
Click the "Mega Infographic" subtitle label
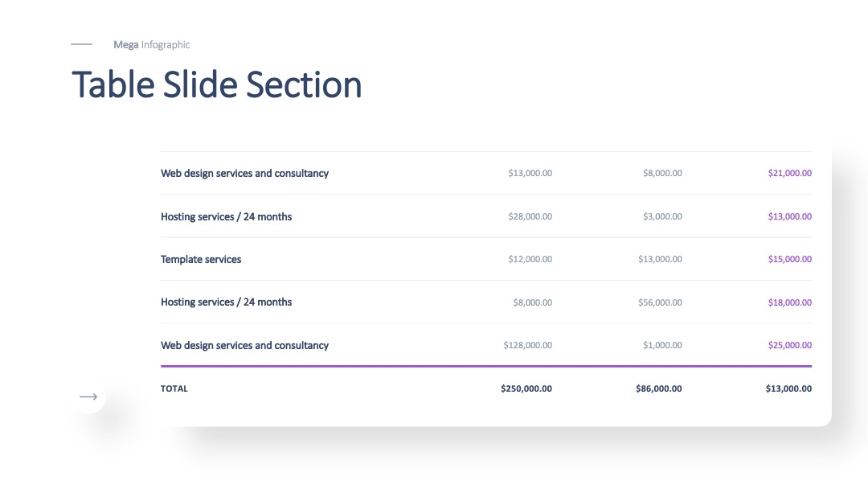[x=152, y=45]
